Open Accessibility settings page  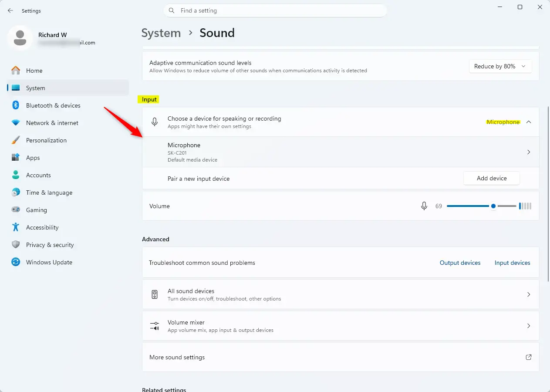coord(68,227)
